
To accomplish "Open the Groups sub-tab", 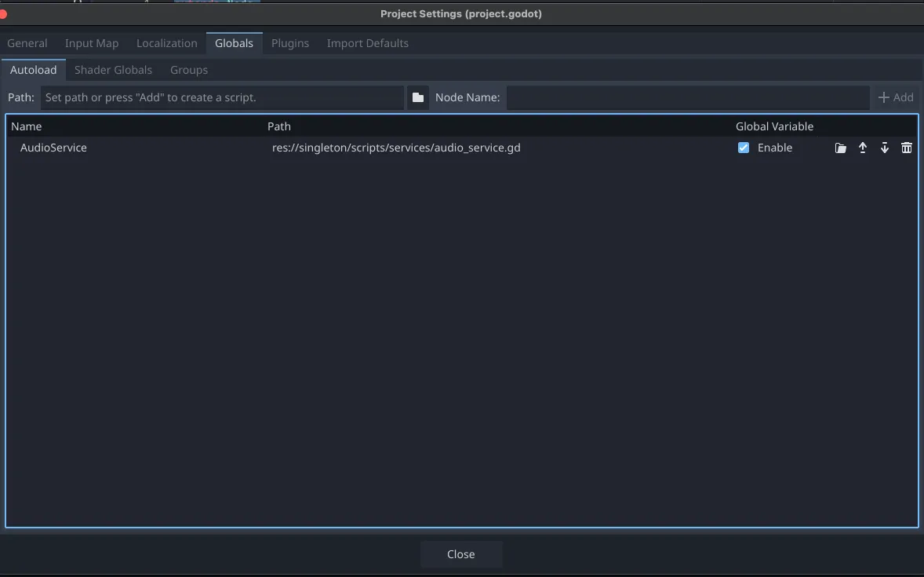I will click(x=188, y=70).
